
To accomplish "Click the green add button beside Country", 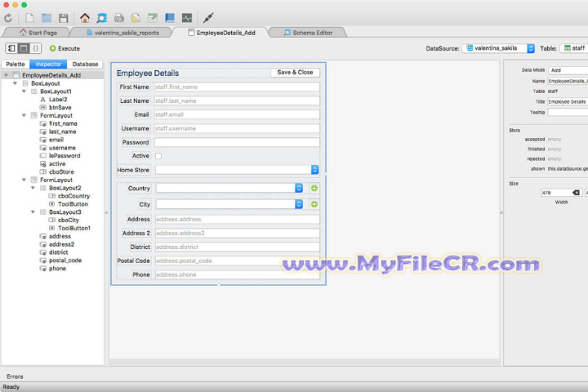I will [314, 189].
